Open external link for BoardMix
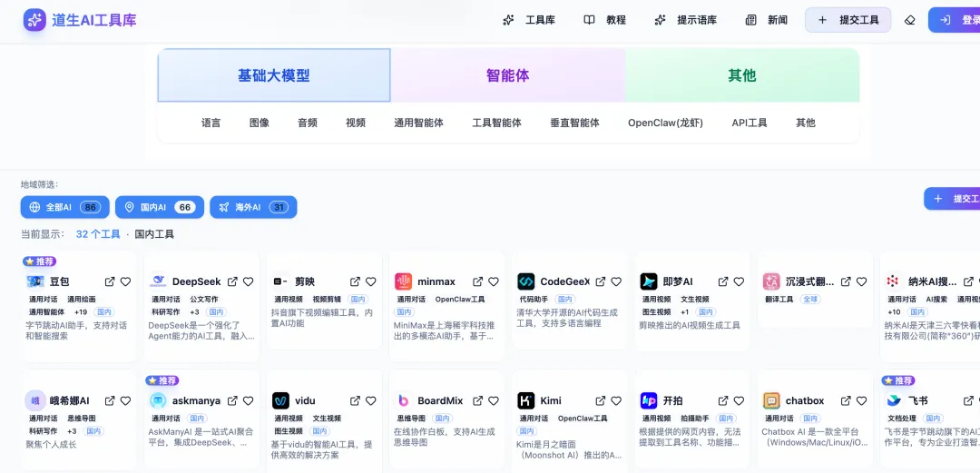Screen dimensions: 980x473 (478, 400)
